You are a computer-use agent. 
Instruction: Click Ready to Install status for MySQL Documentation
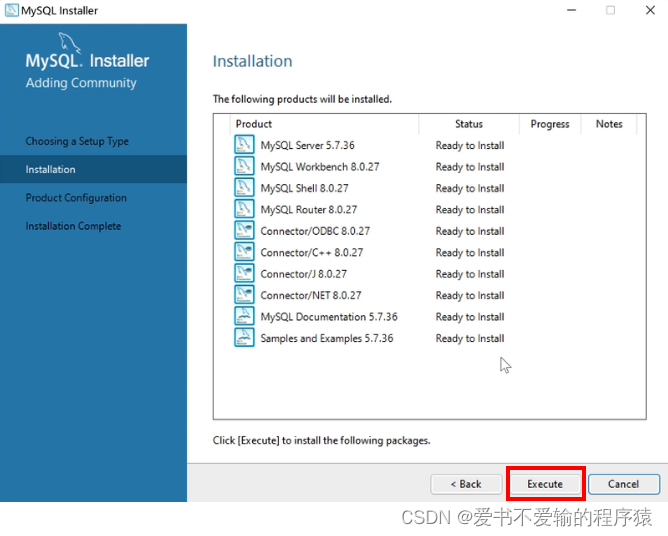470,317
